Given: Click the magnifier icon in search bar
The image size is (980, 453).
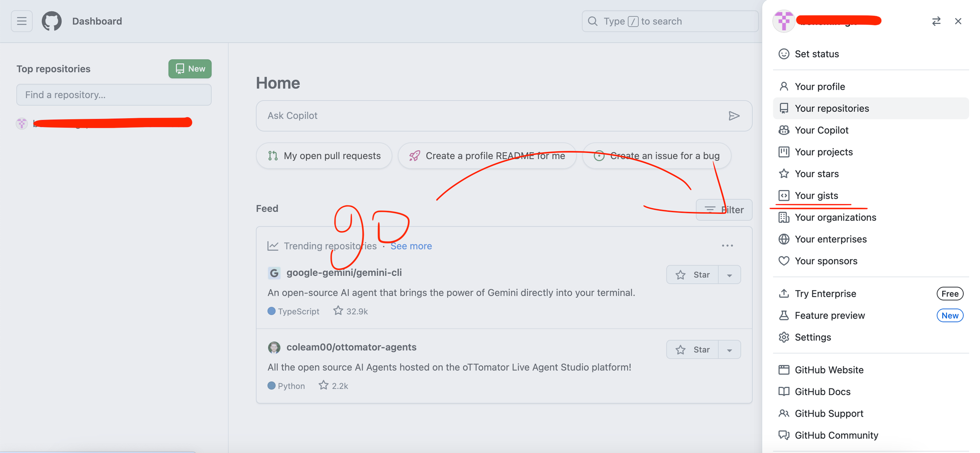Looking at the screenshot, I should click(593, 21).
